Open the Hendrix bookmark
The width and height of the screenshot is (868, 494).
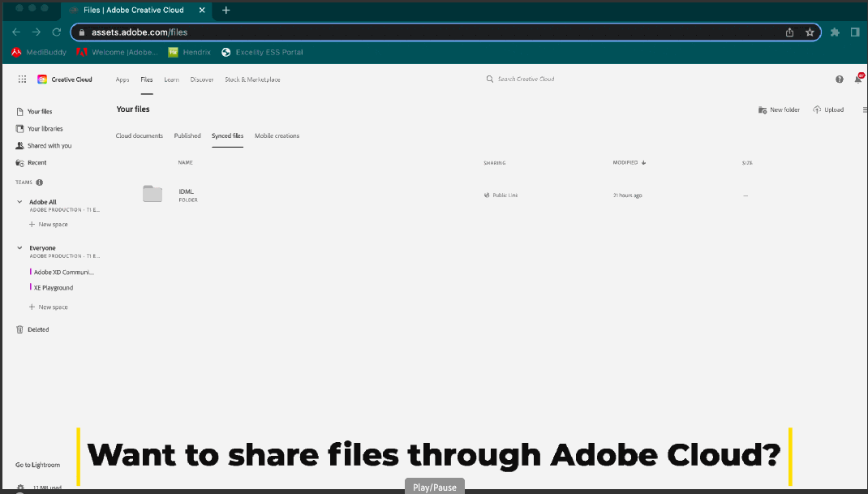[x=190, y=52]
